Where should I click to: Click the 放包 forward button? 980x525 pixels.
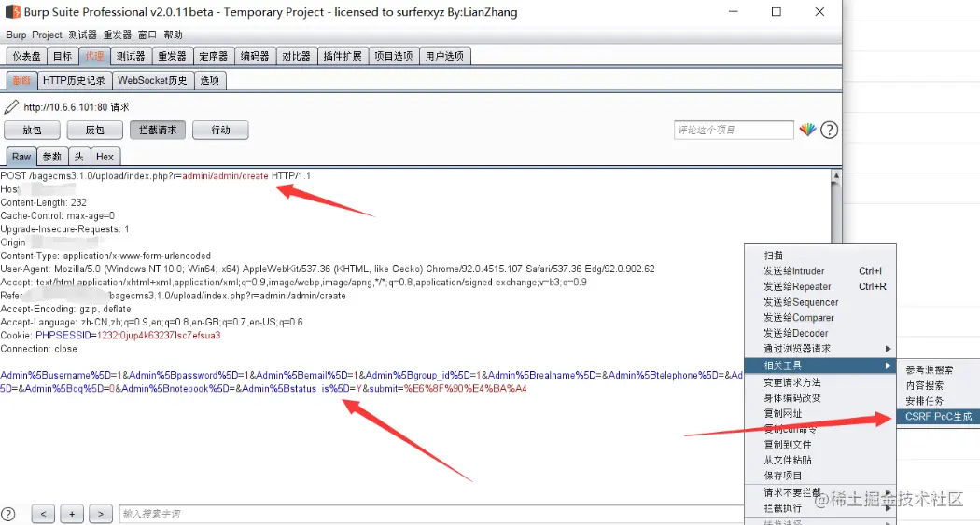(32, 130)
